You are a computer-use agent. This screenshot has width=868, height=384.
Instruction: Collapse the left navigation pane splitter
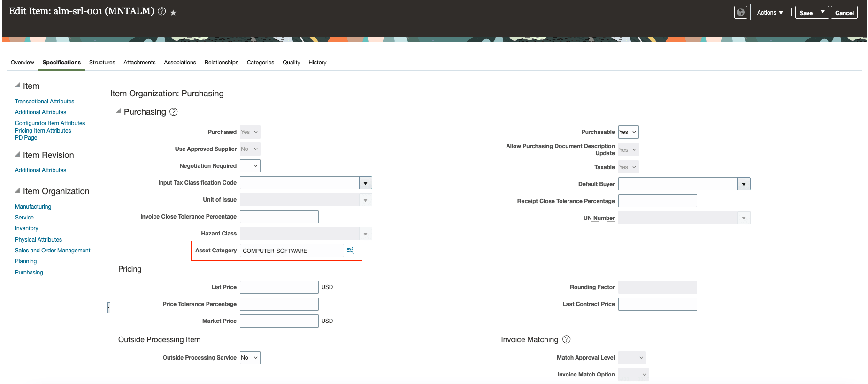tap(108, 307)
